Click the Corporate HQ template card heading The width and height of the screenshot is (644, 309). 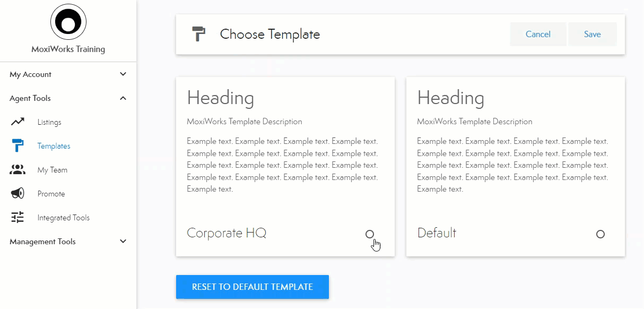pos(220,98)
